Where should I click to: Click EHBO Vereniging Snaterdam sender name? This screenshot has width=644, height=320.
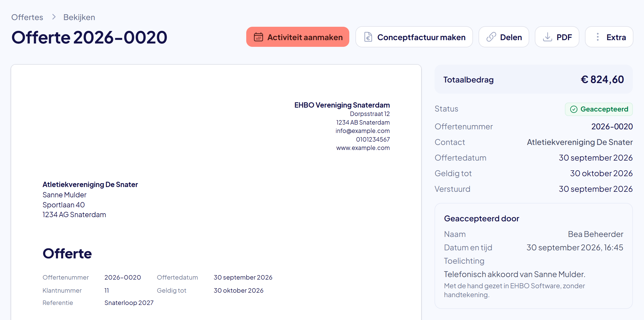click(342, 105)
